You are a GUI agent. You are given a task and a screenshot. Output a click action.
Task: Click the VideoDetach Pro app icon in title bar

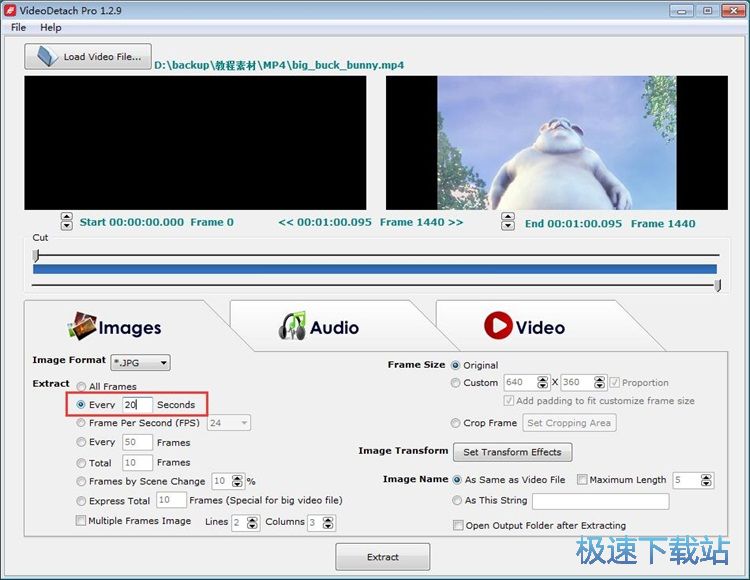pyautogui.click(x=10, y=10)
